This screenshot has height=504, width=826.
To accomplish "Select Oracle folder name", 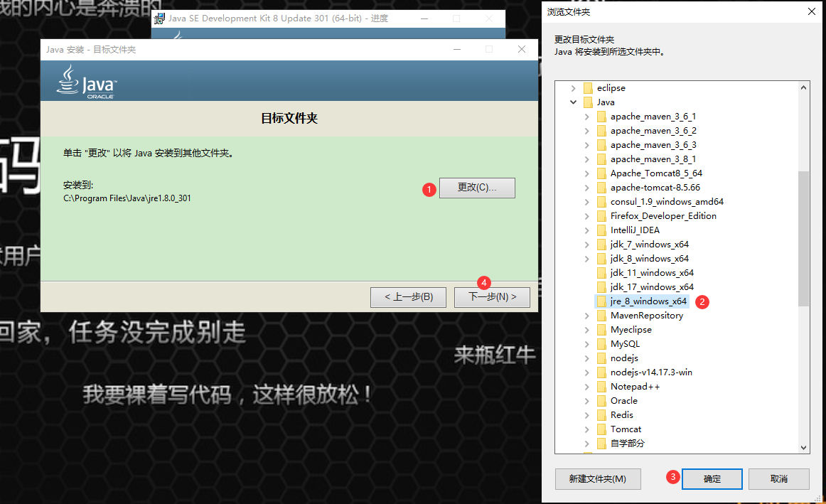I will (623, 401).
